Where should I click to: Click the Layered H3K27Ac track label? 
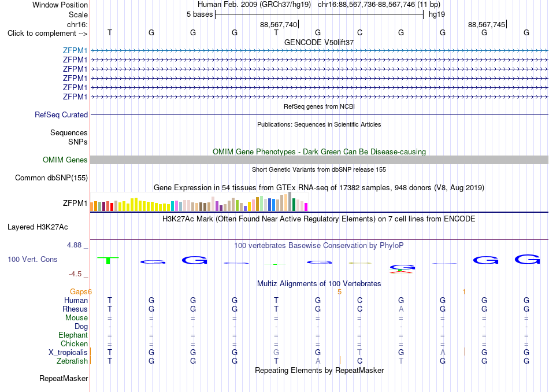(38, 227)
